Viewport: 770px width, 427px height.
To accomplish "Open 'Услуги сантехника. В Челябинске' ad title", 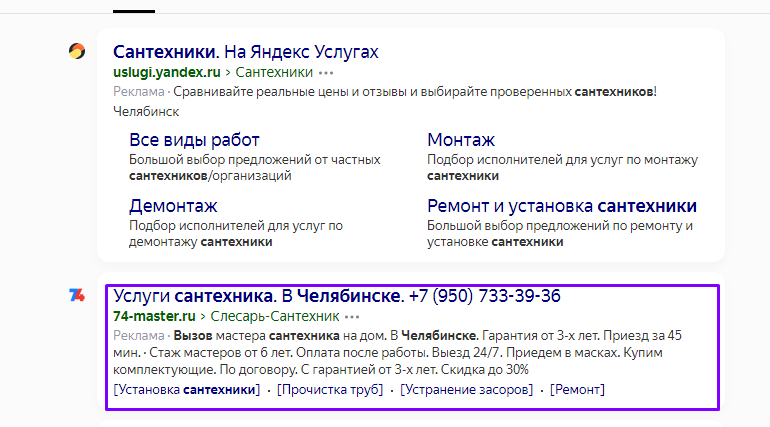I will coord(337,296).
